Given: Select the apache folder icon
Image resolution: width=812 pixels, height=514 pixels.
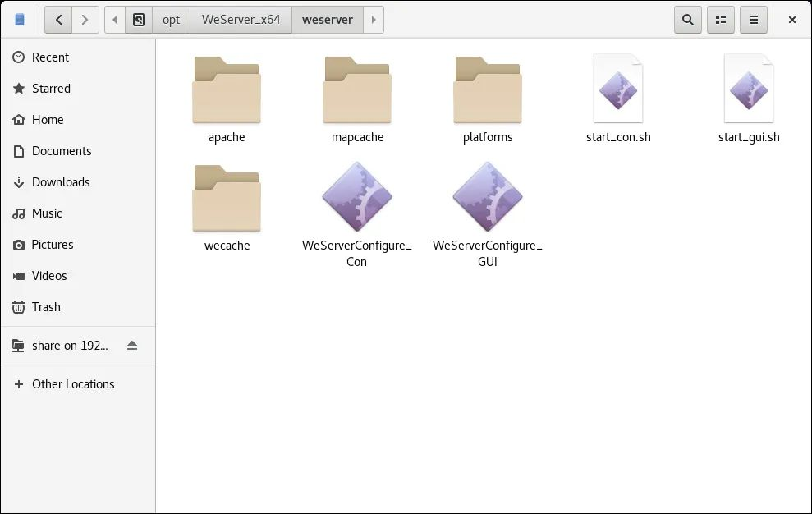Looking at the screenshot, I should (x=227, y=89).
